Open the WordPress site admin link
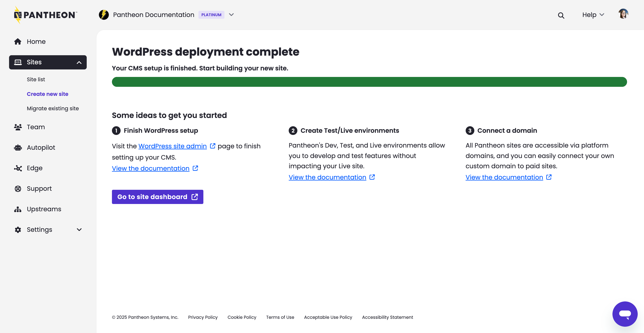The width and height of the screenshot is (644, 333). coord(172,146)
